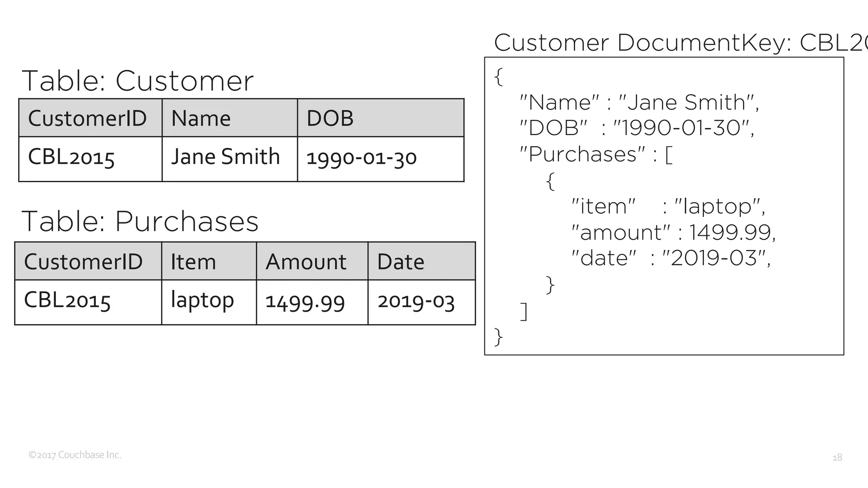Image resolution: width=868 pixels, height=488 pixels.
Task: Click the "Table: Purchases" heading
Action: tap(140, 221)
